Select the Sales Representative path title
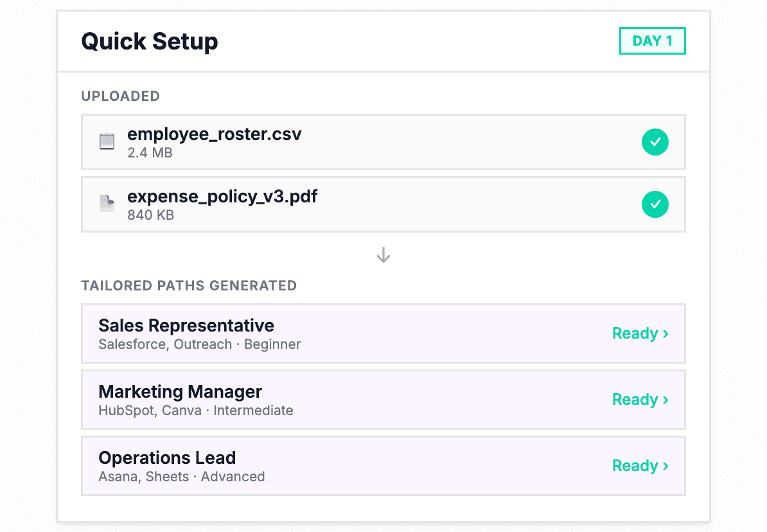Viewport: 767px width, 532px height. pyautogui.click(x=186, y=326)
